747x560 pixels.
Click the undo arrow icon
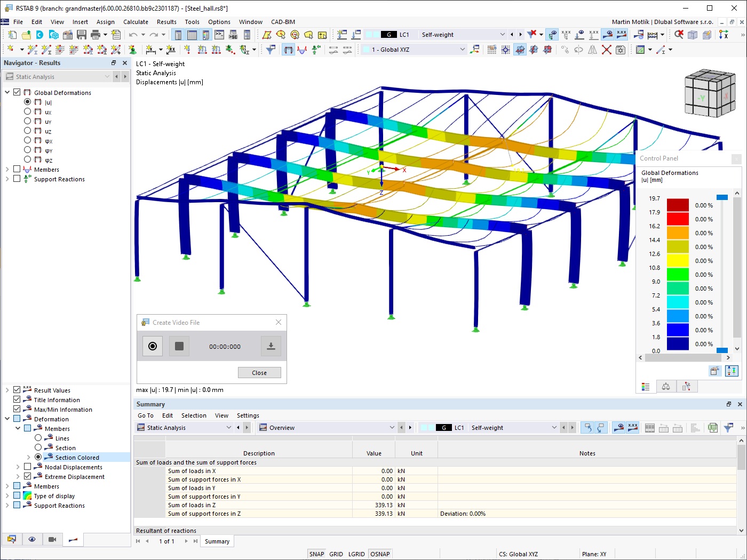point(133,35)
